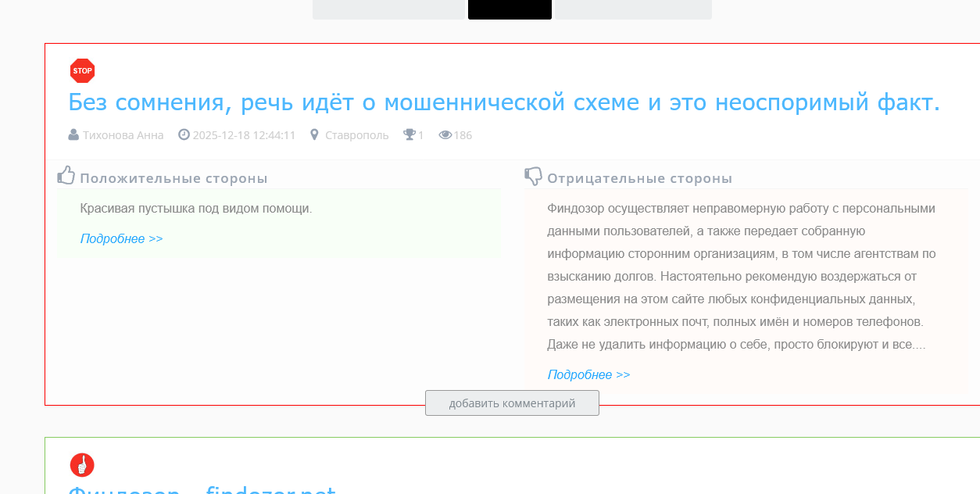Click the location pin icon near Ставрополь
The image size is (980, 494).
pyautogui.click(x=314, y=134)
